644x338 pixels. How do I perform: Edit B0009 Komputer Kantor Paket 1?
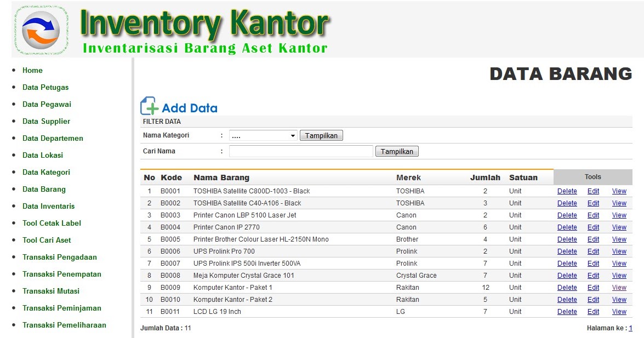593,288
